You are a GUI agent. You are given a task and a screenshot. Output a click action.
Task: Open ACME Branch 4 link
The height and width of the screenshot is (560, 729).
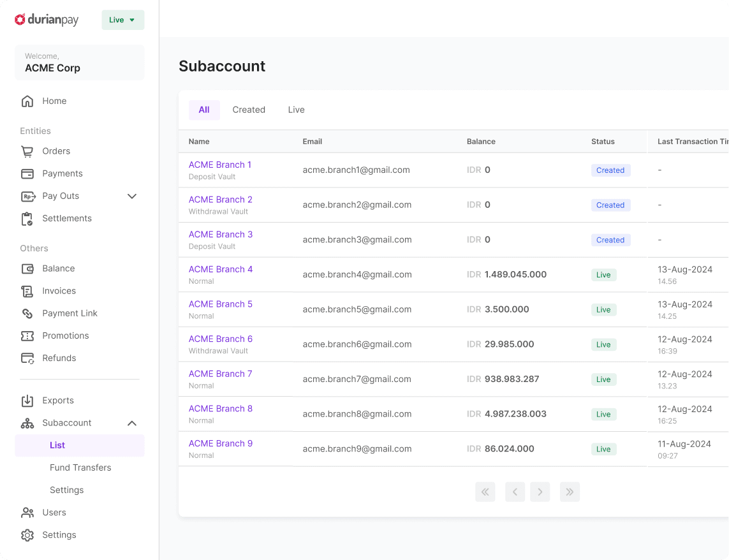point(221,269)
